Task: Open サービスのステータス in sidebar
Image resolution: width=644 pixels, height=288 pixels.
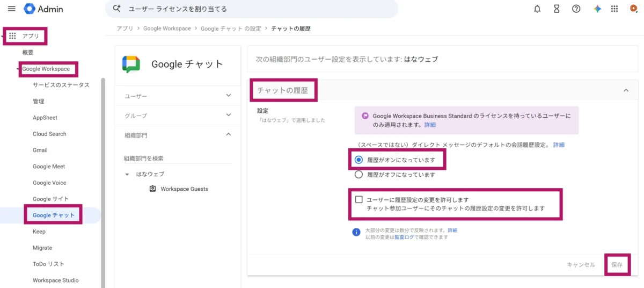Action: [x=61, y=85]
